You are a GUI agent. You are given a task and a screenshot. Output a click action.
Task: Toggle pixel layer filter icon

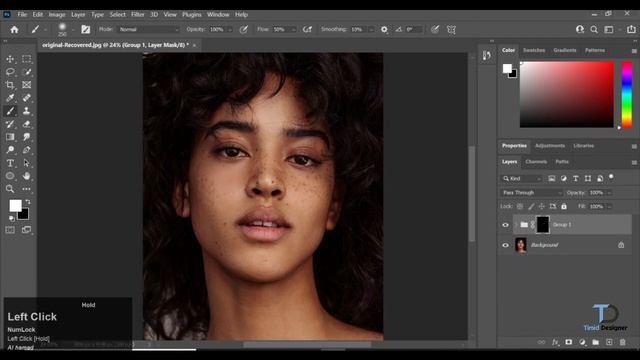551,178
